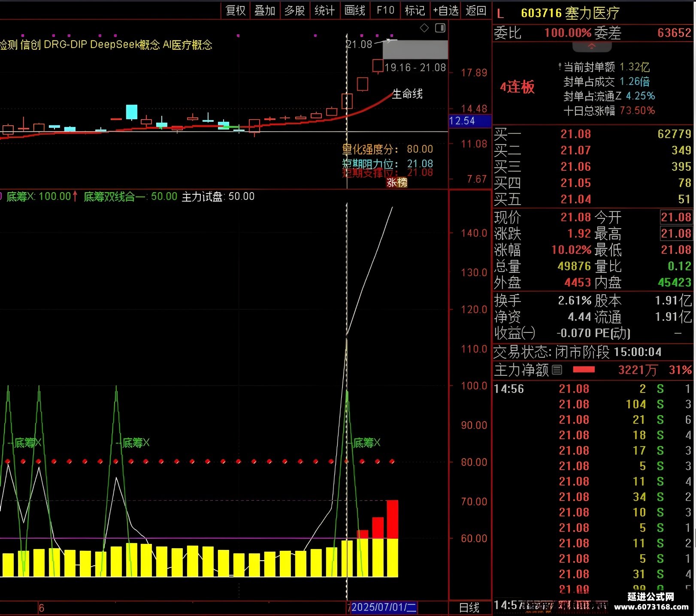The width and height of the screenshot is (696, 616).
Task: Toggle the side panel layout icon
Action: click(440, 28)
